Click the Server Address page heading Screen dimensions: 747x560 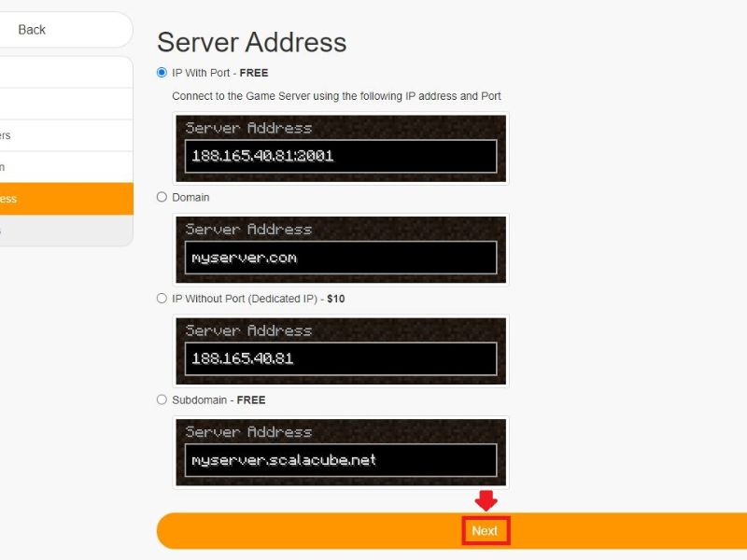pos(251,42)
